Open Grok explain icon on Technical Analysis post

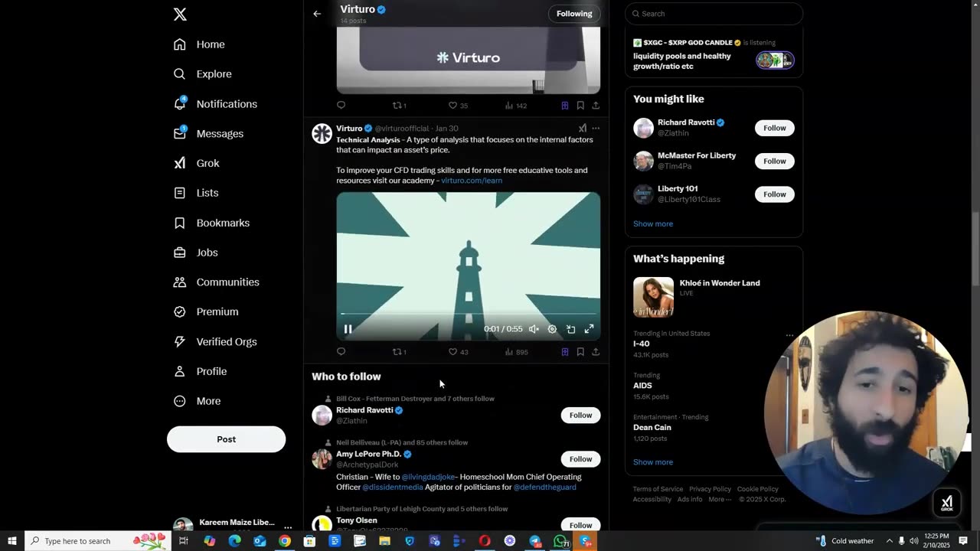(582, 129)
